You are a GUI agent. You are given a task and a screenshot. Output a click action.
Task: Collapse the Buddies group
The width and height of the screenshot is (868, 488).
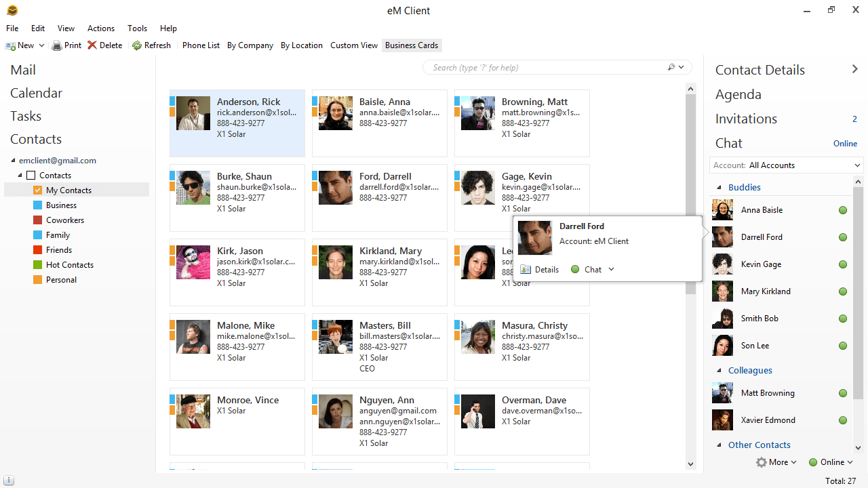coord(719,188)
